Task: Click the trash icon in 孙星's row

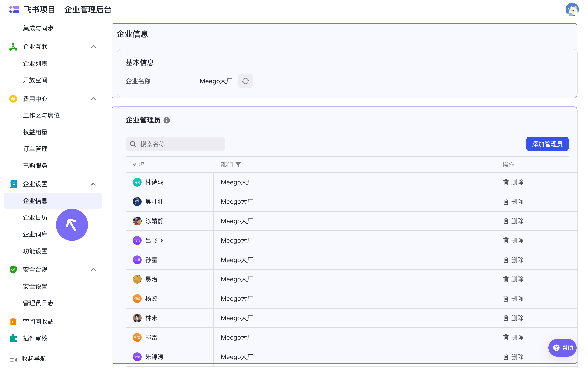Action: tap(506, 260)
